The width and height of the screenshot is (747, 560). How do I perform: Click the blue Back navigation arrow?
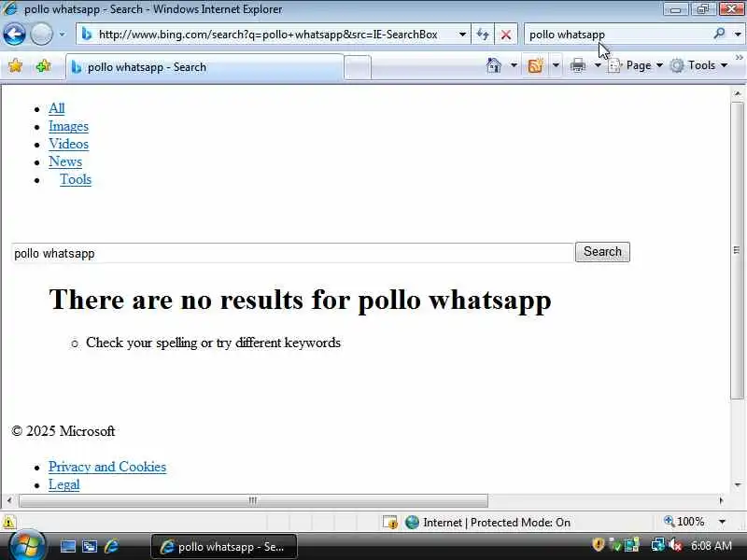coord(14,35)
